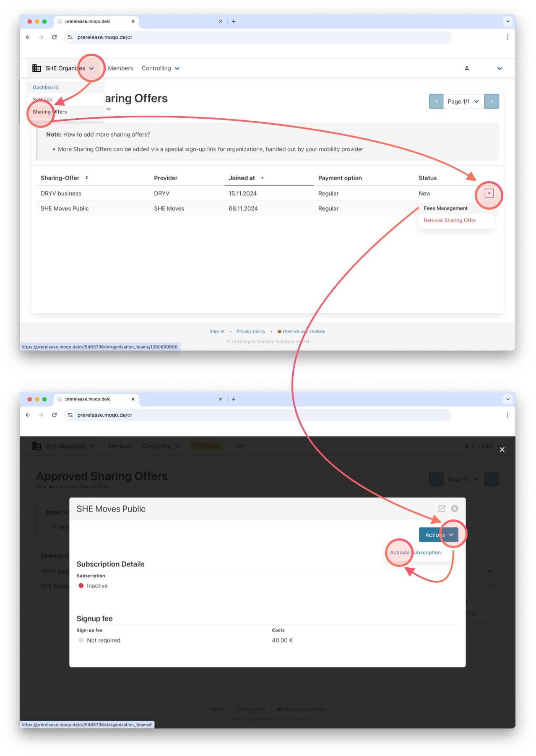536x756 pixels.
Task: Open the DRYV business row action dropdown
Action: coord(489,193)
